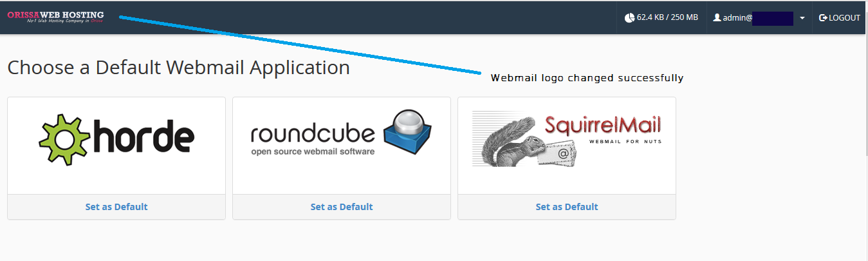This screenshot has height=261, width=868.
Task: Click the "Choose a Default Webmail Application" heading
Action: pos(179,68)
